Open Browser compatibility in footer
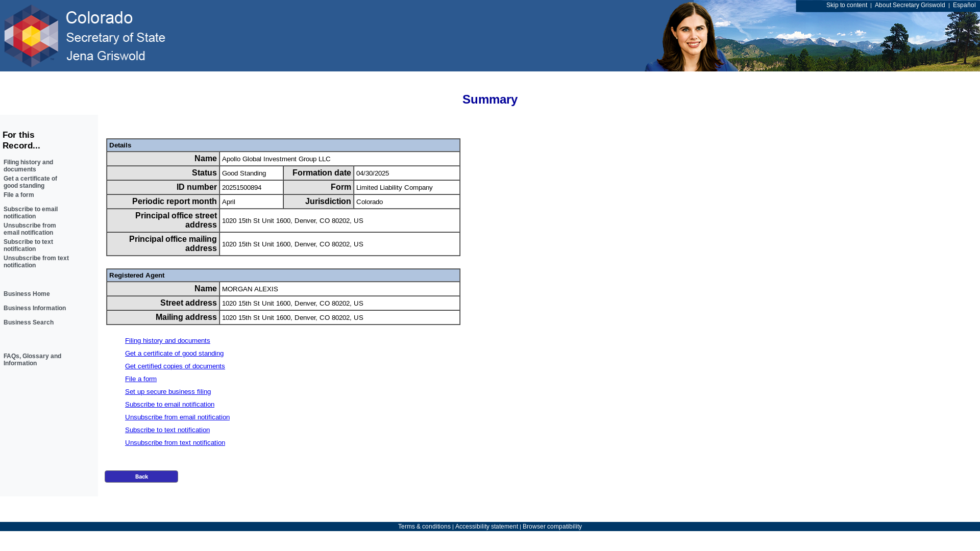The width and height of the screenshot is (980, 551). coord(552,527)
